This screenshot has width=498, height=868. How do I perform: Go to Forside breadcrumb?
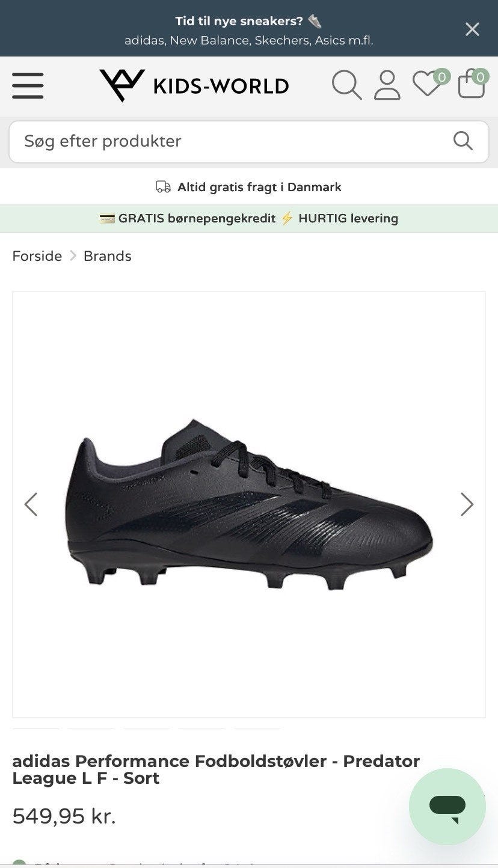37,255
